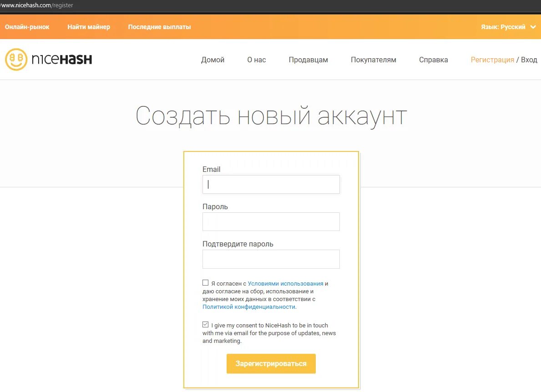Click the NiceHash smiley logo icon
Image resolution: width=541 pixels, height=392 pixels.
click(16, 59)
